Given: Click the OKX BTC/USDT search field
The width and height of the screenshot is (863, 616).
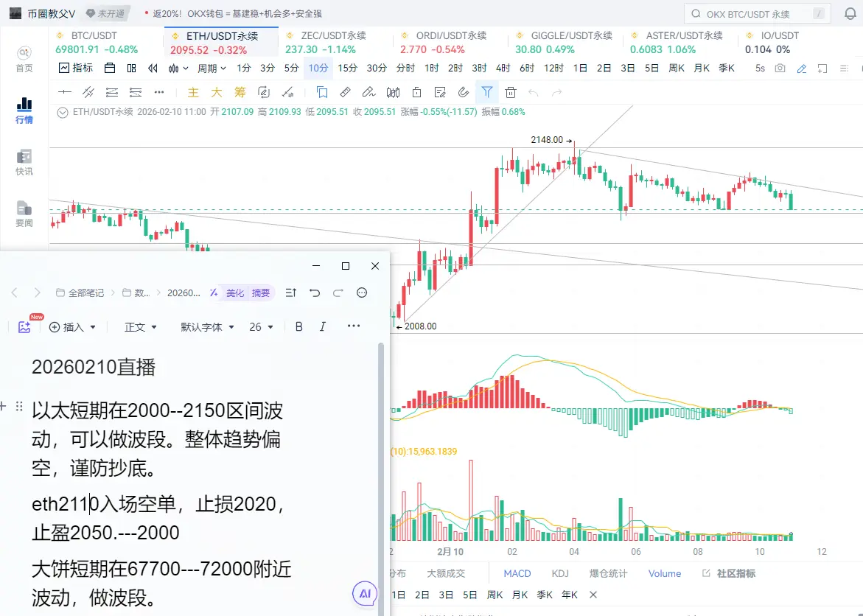Looking at the screenshot, I should (758, 14).
